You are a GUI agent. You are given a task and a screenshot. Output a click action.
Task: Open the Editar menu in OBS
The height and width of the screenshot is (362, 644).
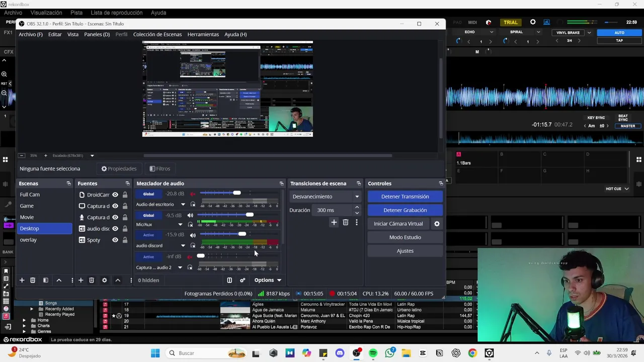point(55,34)
